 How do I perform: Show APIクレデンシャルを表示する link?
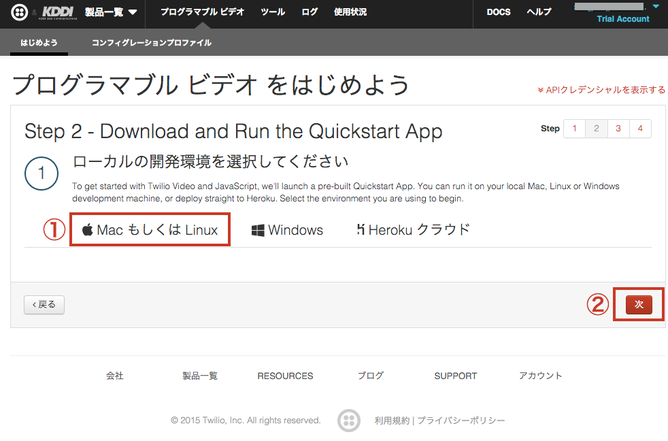click(601, 90)
